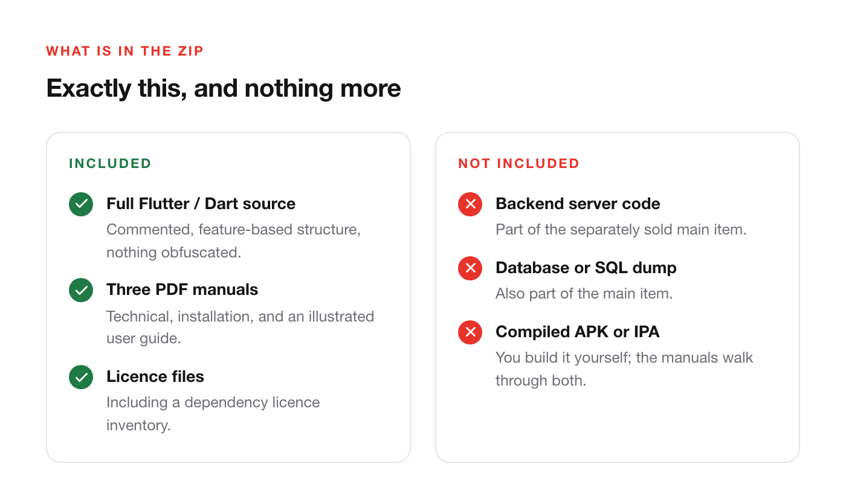Click 'Part of the separately sold main item' text
The image size is (846, 504).
coord(621,230)
